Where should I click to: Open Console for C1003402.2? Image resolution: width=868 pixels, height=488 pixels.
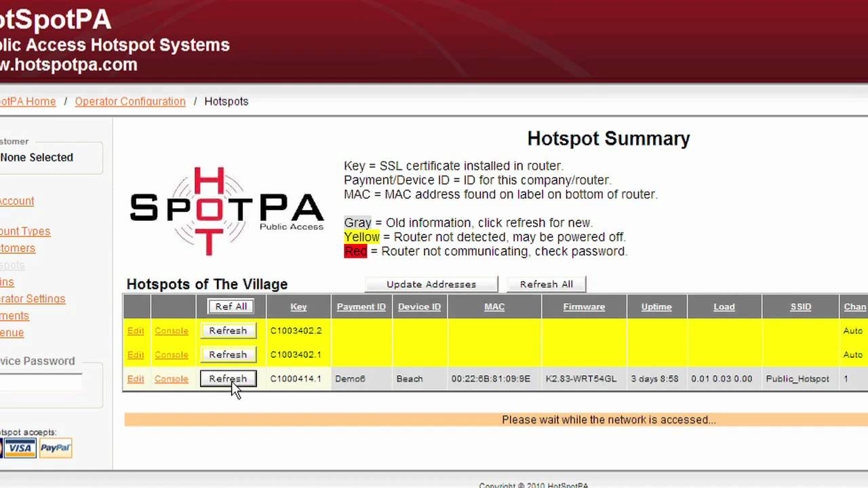(x=172, y=331)
